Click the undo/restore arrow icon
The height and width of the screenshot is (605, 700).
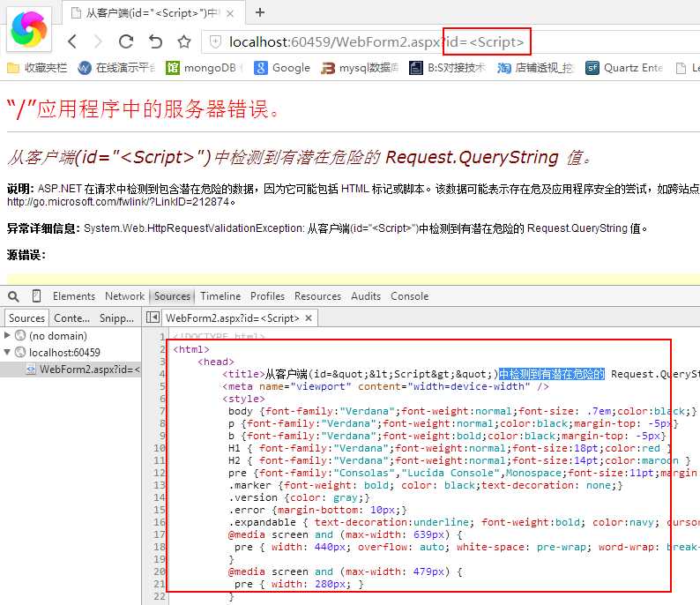155,41
